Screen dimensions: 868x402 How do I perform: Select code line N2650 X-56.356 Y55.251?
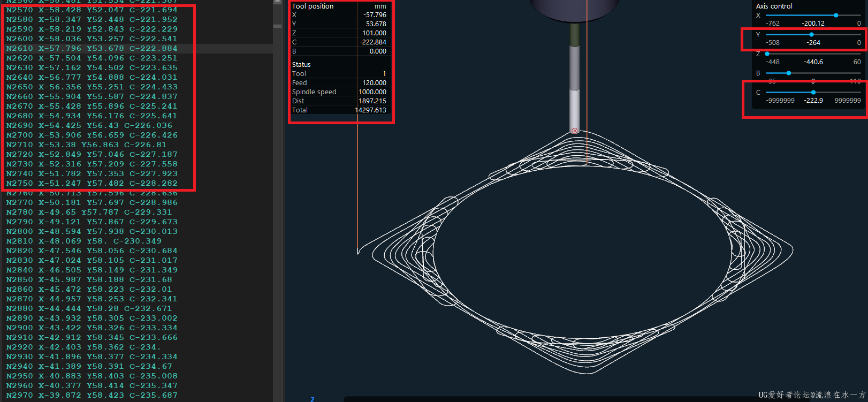pyautogui.click(x=92, y=87)
